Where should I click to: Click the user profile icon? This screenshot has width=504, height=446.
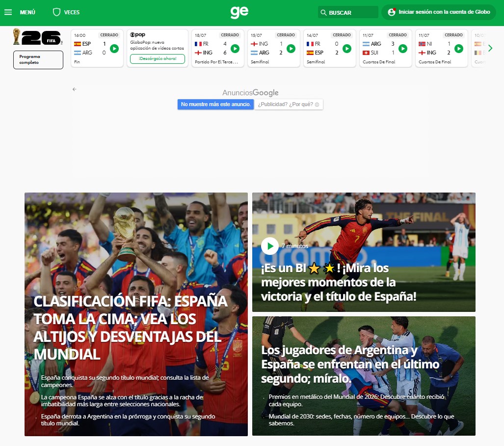[x=392, y=12]
